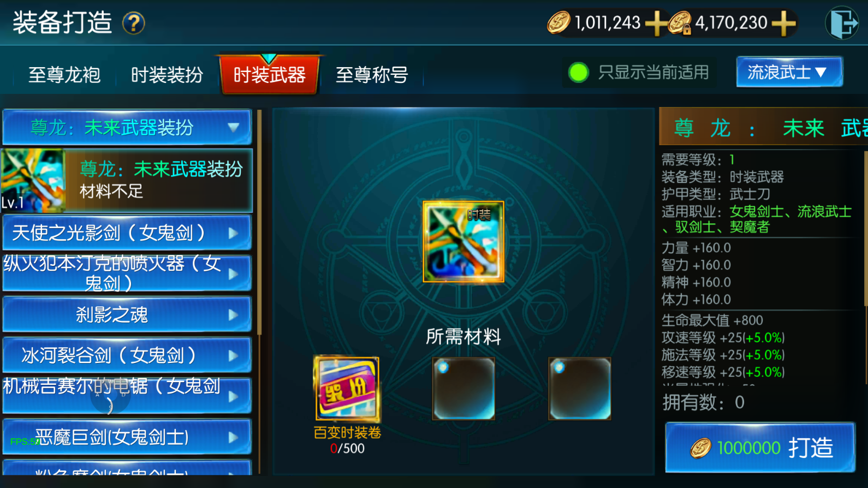Click the middle empty material slot
The image size is (868, 488).
click(x=463, y=389)
